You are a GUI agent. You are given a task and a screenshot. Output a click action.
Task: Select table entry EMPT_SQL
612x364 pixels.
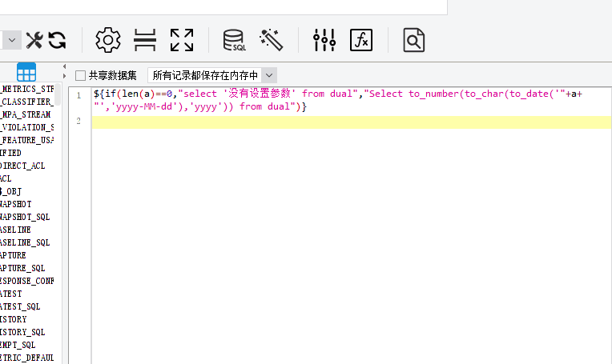click(x=18, y=346)
